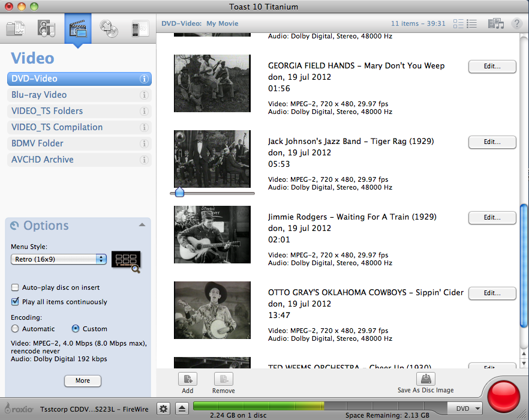This screenshot has width=529, height=420.
Task: Select Automatic encoding
Action: 15,329
